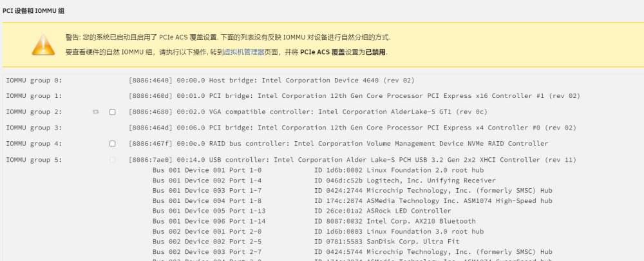The width and height of the screenshot is (644, 261).
Task: Select the IOMMU group 3 label
Action: [x=34, y=128]
